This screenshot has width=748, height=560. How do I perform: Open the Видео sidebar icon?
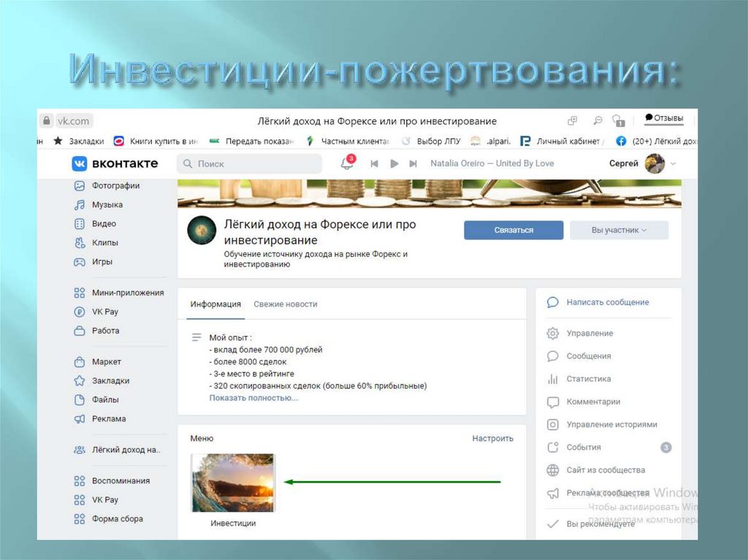coord(79,223)
